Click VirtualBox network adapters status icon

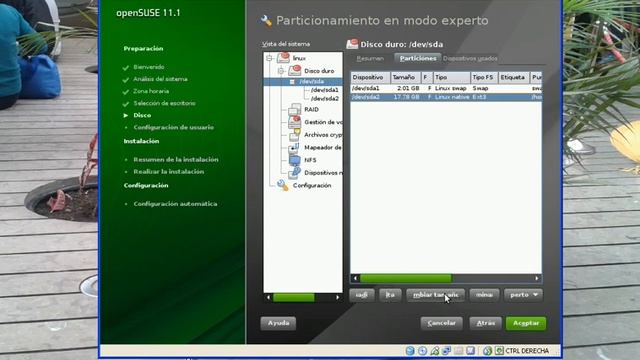[447, 351]
